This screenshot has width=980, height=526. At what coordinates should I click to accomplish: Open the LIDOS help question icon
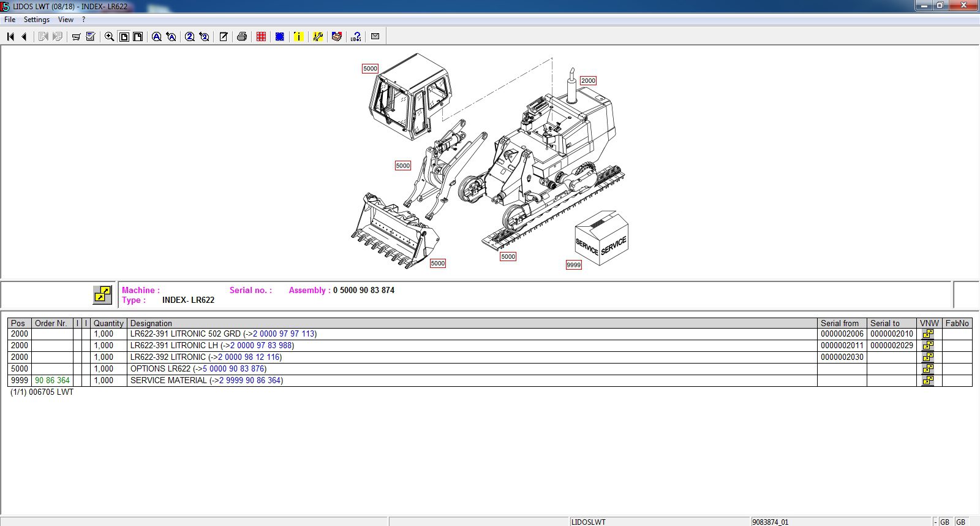[x=356, y=37]
